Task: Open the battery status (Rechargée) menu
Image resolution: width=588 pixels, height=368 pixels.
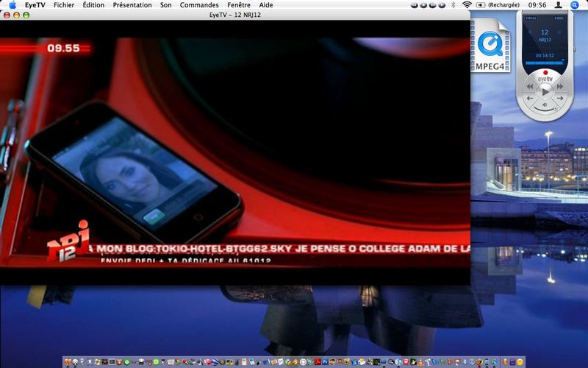Action: 498,5
